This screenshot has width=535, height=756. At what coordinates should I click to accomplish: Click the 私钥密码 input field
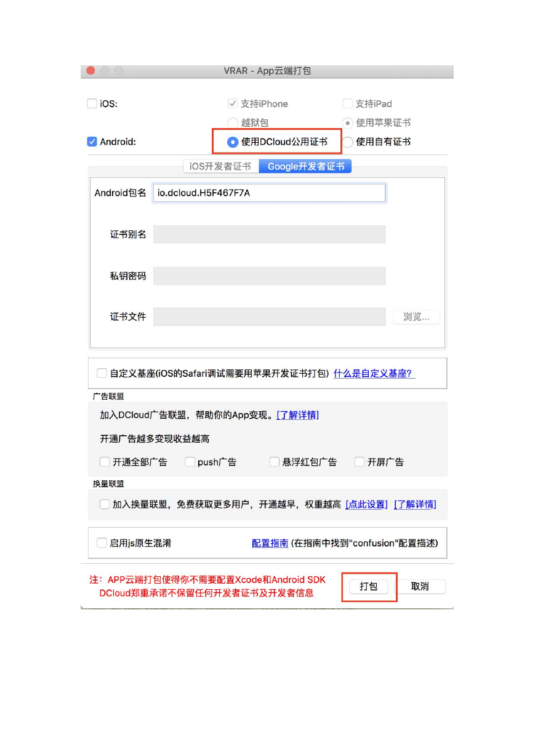point(269,276)
